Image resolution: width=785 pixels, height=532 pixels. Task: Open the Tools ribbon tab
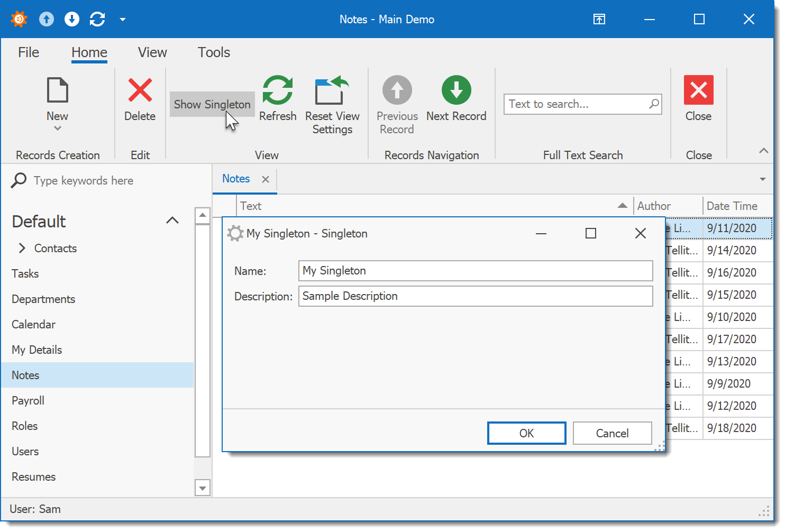pos(214,52)
